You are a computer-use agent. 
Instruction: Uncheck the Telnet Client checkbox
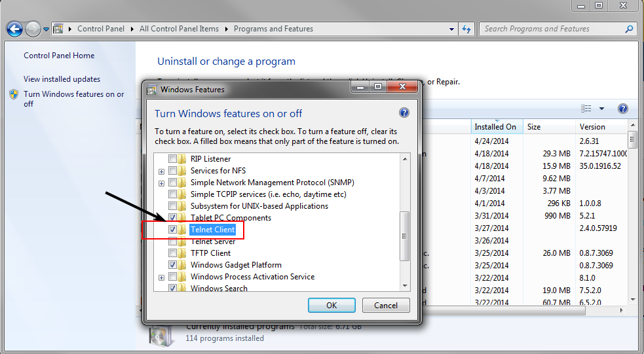[172, 229]
